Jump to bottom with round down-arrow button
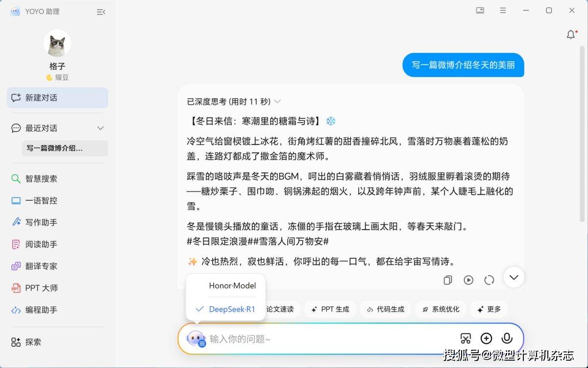This screenshot has height=368, width=588. pyautogui.click(x=514, y=277)
